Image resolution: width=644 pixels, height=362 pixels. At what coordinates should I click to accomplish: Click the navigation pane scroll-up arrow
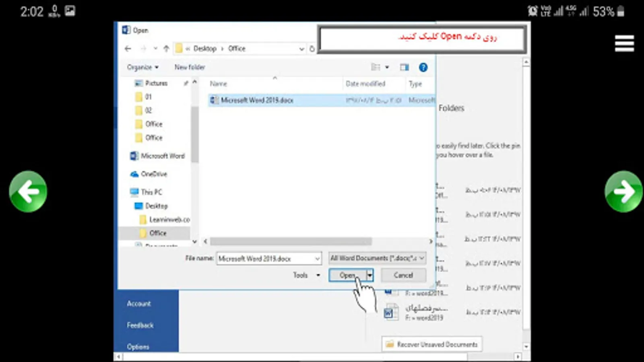click(x=195, y=82)
